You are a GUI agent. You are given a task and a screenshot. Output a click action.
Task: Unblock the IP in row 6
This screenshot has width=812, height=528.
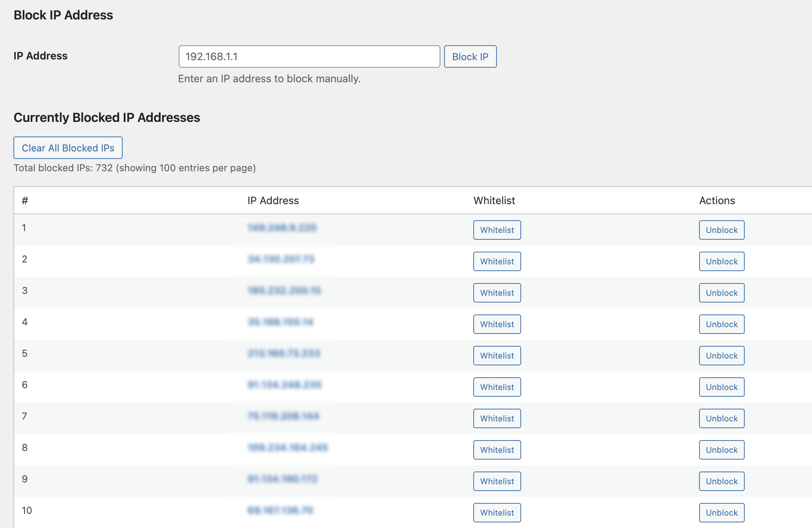coord(722,387)
